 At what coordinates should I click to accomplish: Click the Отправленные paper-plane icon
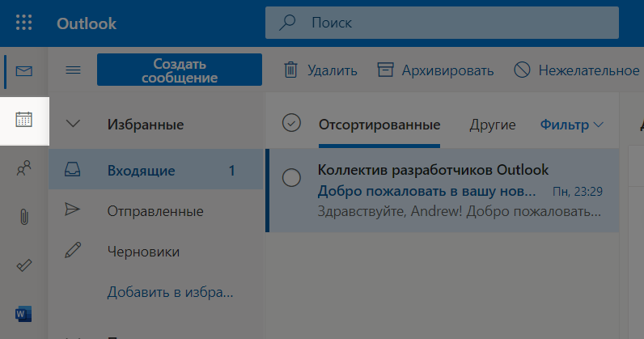click(72, 210)
